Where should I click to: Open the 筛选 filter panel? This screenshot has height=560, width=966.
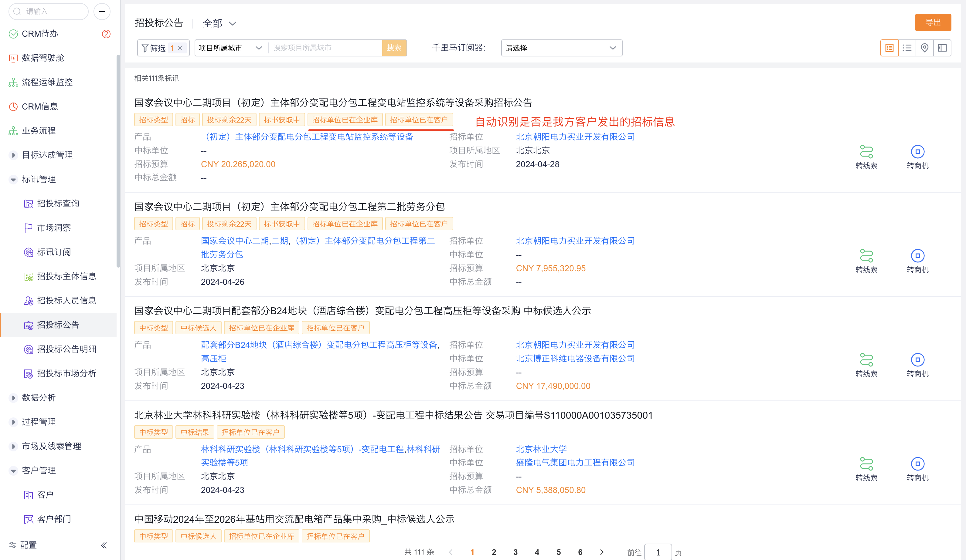pos(154,48)
